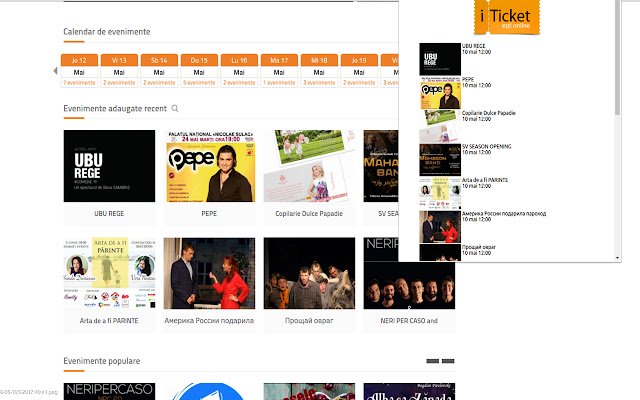
Task: Click Америка России подарила пароход text in popup
Action: click(x=504, y=213)
